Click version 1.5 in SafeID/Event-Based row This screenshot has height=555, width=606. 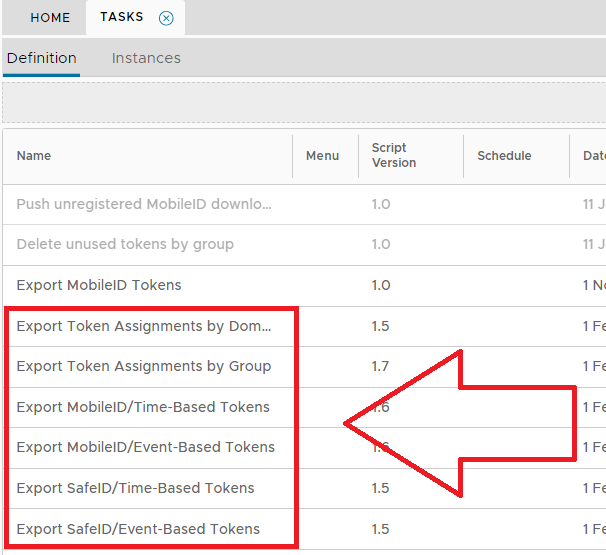coord(380,529)
